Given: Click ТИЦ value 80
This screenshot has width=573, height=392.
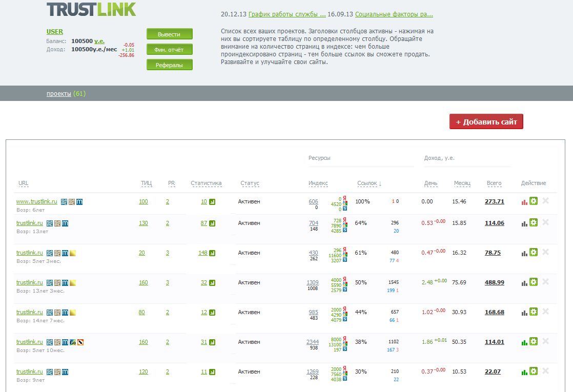Looking at the screenshot, I should [x=142, y=312].
